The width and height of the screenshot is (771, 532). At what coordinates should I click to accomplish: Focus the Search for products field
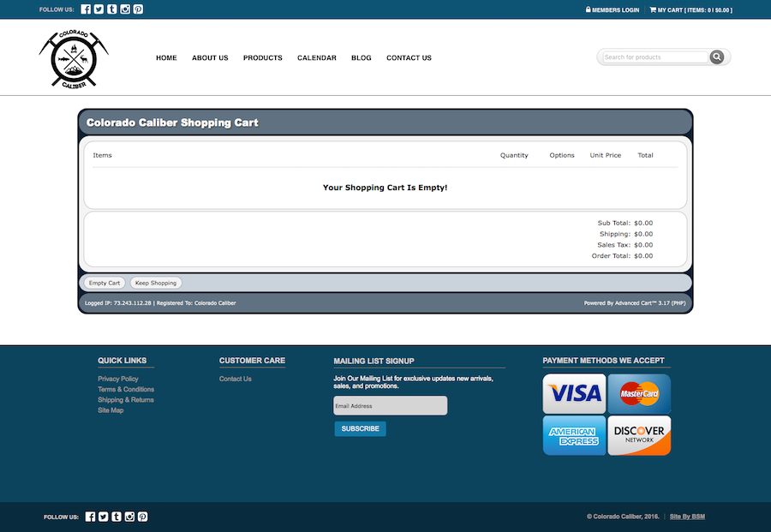(655, 57)
